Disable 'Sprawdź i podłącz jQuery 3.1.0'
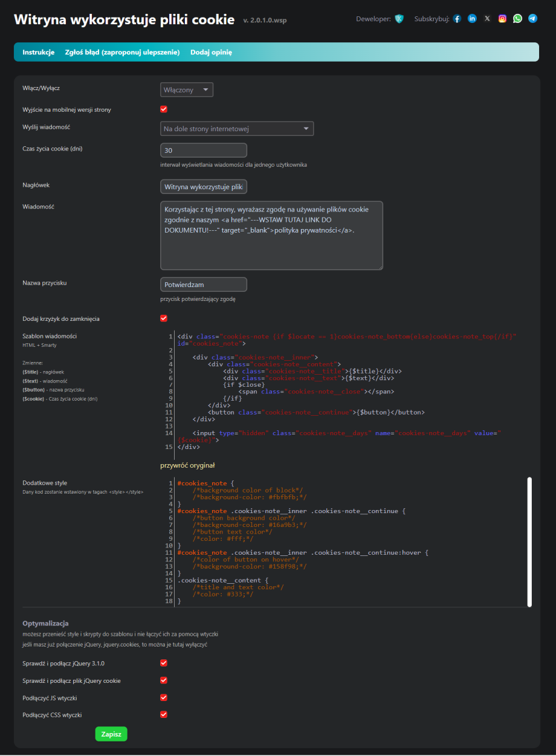 coord(164,663)
